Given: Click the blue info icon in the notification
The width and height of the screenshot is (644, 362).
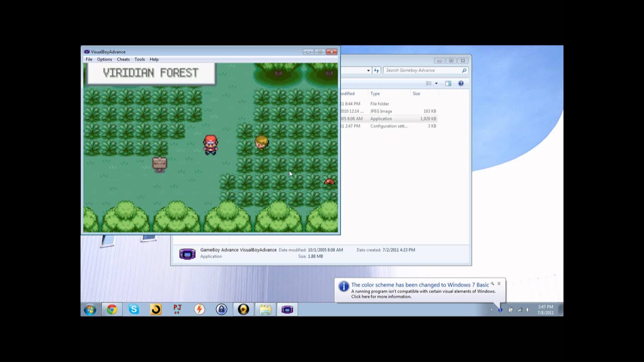Looking at the screenshot, I should (x=344, y=287).
